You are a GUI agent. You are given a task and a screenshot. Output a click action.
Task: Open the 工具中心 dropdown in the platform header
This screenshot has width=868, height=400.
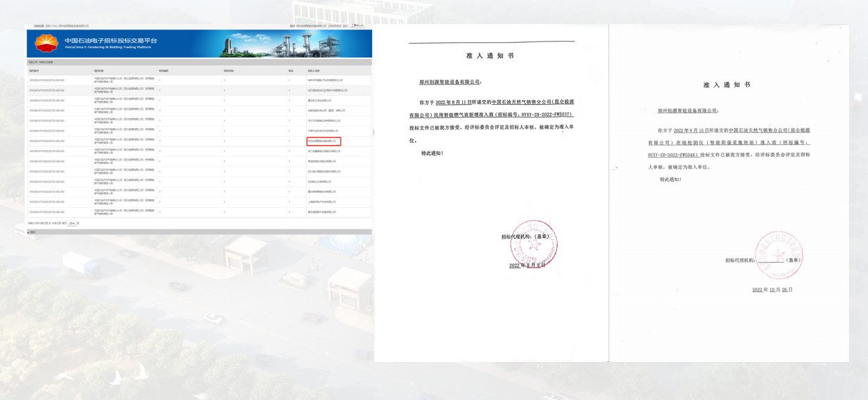pyautogui.click(x=357, y=25)
